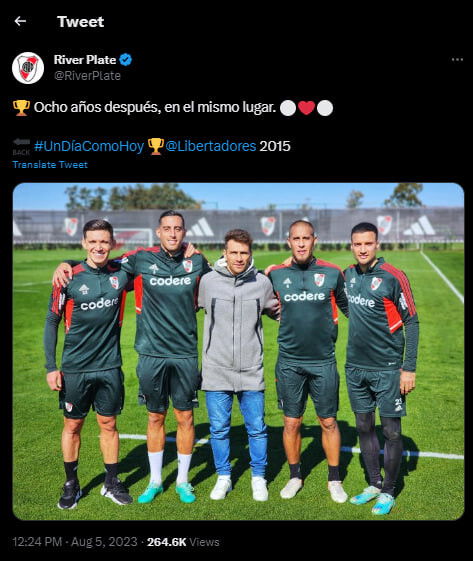Open River Plate profile avatar
473x561 pixels.
(x=28, y=68)
